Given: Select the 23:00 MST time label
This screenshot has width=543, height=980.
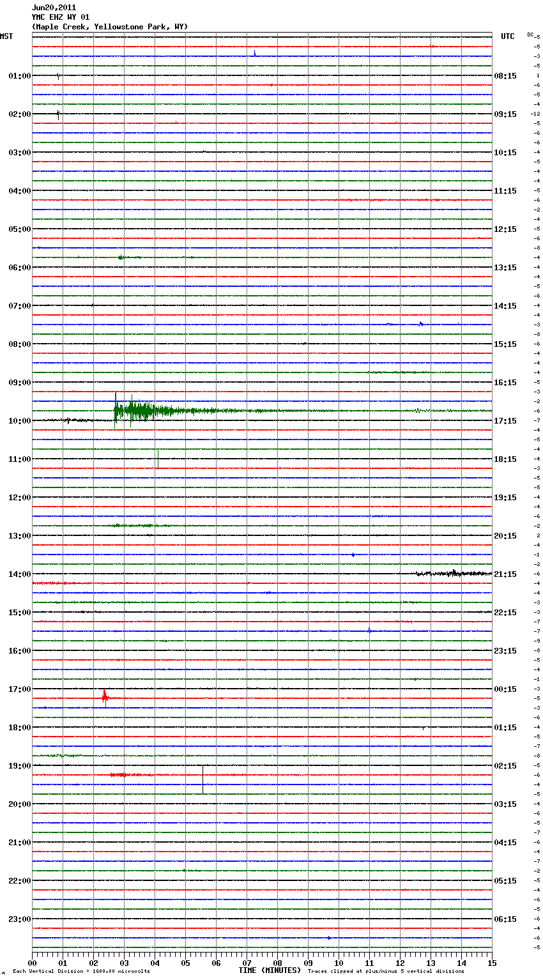Looking at the screenshot, I should pyautogui.click(x=20, y=919).
